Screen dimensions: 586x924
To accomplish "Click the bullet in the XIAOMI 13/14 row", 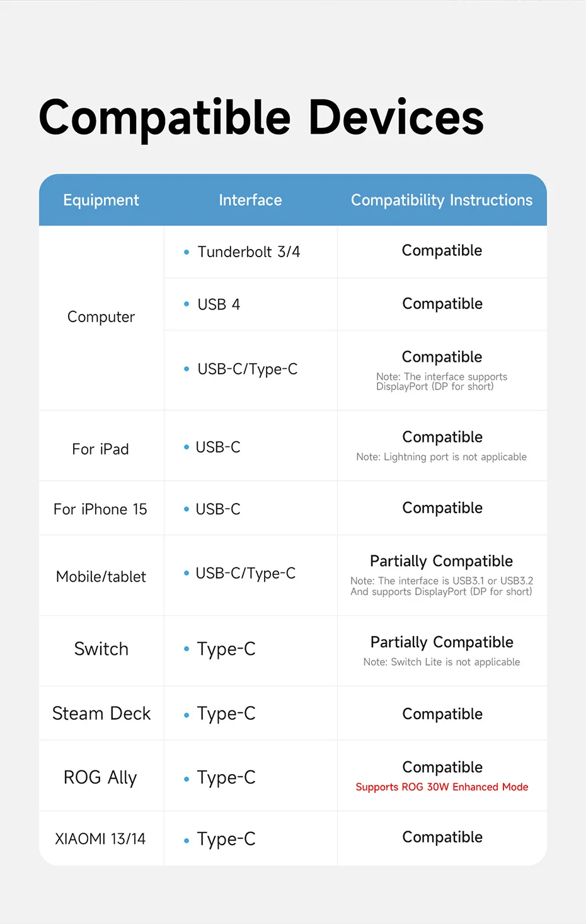I will pos(187,841).
